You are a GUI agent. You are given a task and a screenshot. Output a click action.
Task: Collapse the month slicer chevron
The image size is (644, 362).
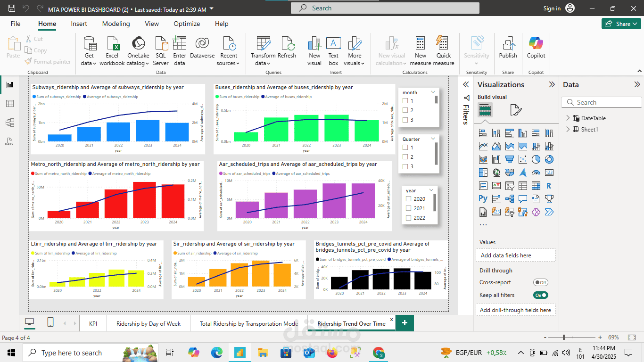(x=433, y=92)
